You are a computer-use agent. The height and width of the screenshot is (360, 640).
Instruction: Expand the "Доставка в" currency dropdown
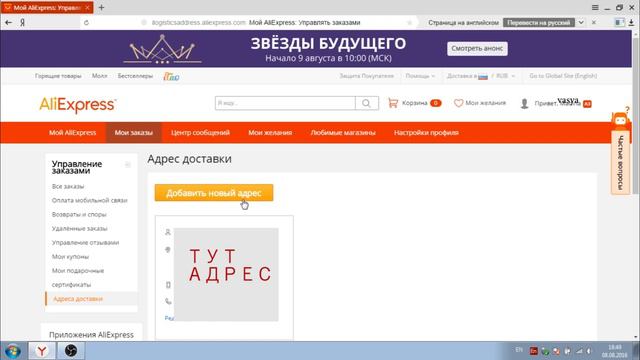click(x=481, y=76)
